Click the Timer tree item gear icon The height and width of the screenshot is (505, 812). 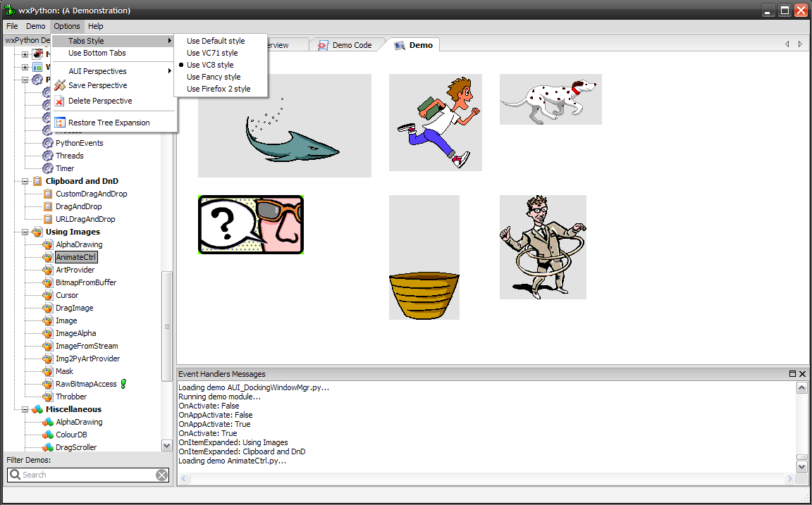tap(48, 168)
